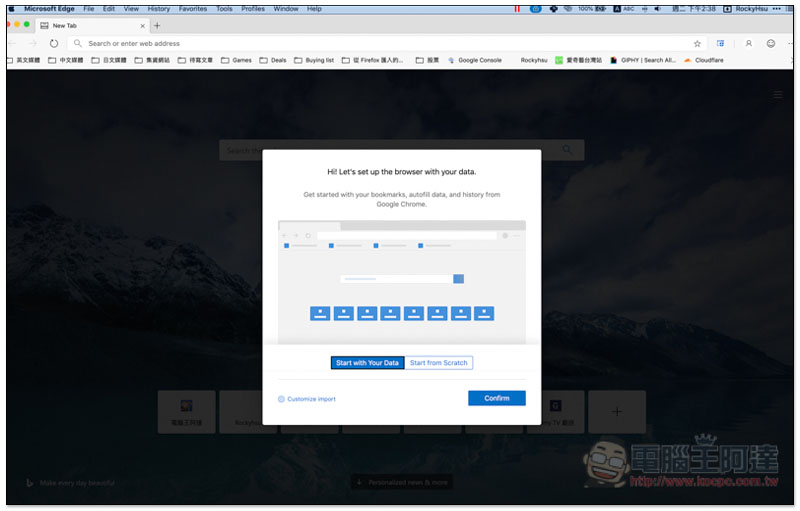The image size is (800, 511).
Task: Click the Confirm button
Action: (496, 398)
